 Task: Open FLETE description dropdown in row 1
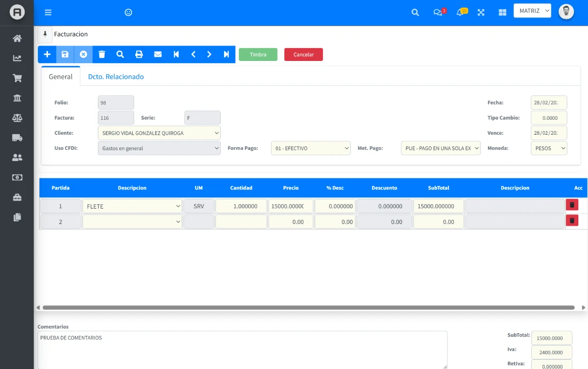132,206
